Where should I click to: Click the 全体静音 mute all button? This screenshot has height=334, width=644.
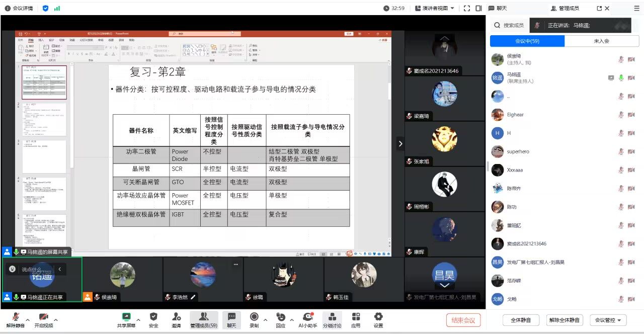point(521,320)
